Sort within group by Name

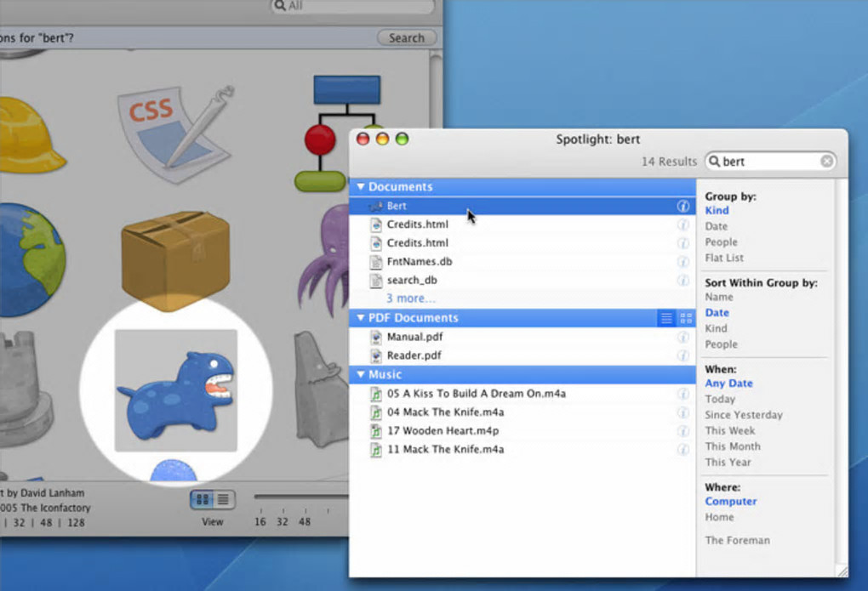tap(719, 297)
